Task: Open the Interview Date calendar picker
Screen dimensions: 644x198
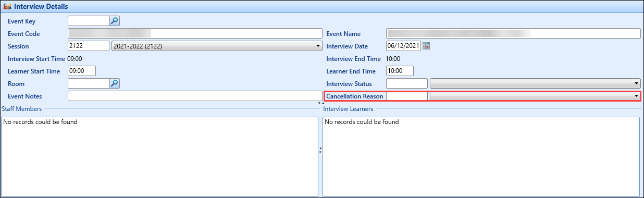Action: 426,46
